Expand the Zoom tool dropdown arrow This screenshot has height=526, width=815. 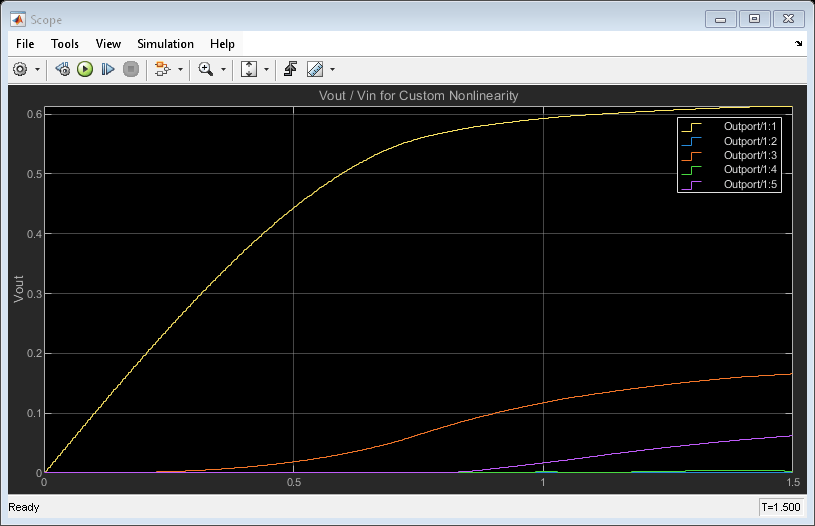(x=223, y=70)
